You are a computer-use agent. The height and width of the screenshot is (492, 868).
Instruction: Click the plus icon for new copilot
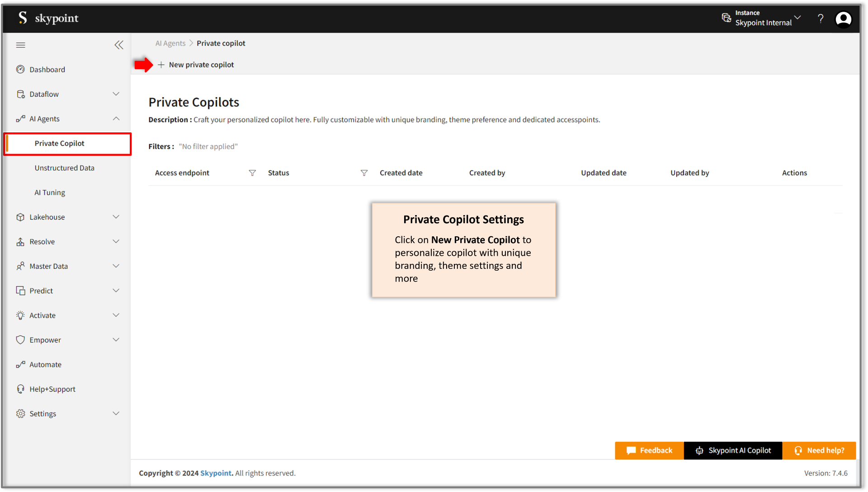(x=161, y=65)
